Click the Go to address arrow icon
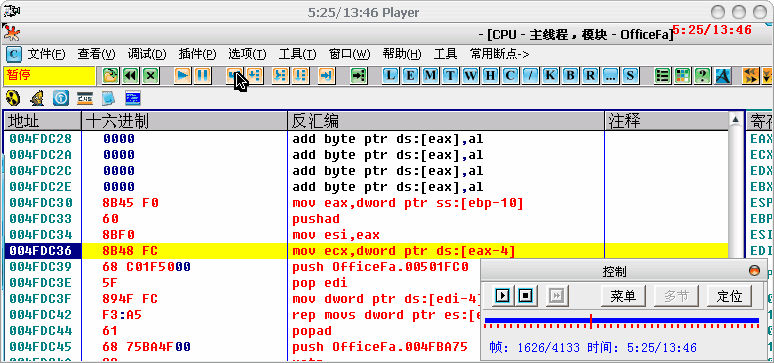 coord(358,76)
